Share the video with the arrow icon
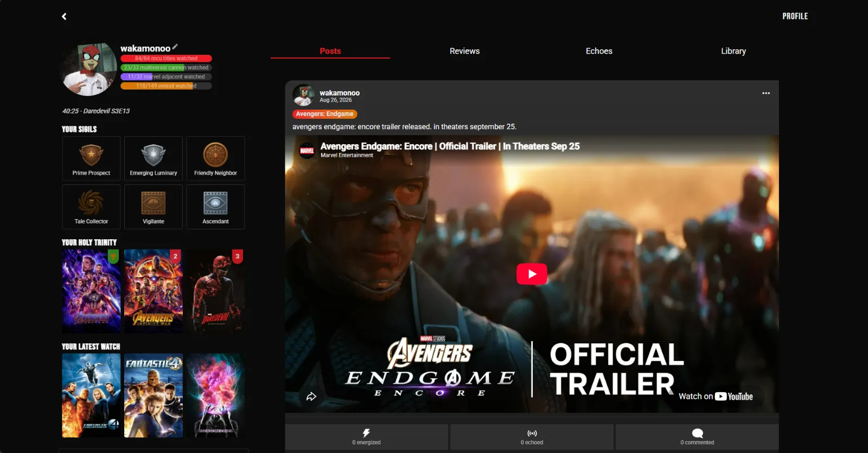The height and width of the screenshot is (453, 868). click(311, 397)
